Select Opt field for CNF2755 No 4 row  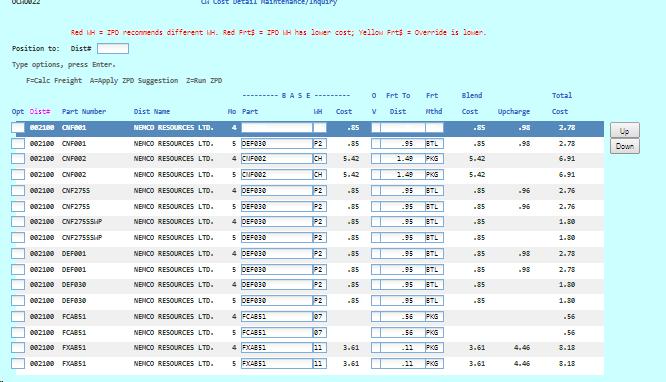18,191
